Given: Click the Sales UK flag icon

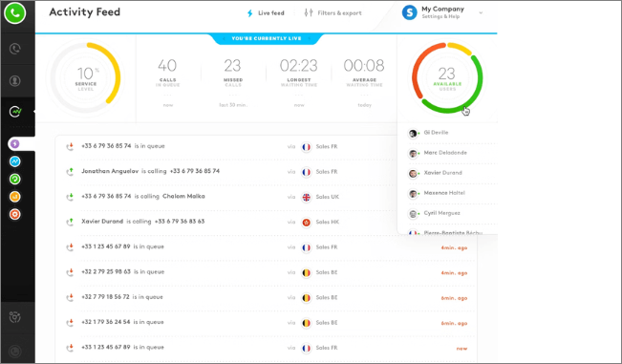Looking at the screenshot, I should [x=307, y=197].
